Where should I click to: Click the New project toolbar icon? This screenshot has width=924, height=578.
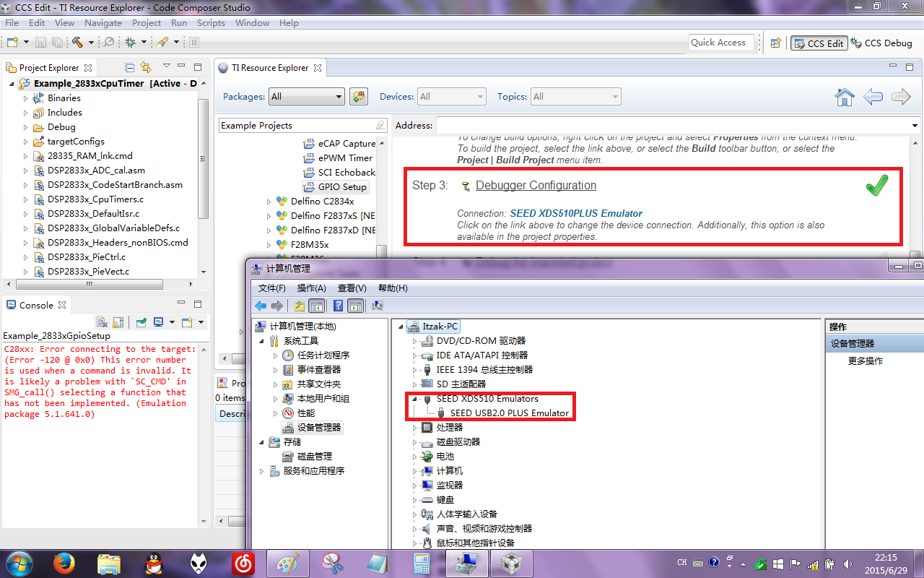click(x=12, y=43)
